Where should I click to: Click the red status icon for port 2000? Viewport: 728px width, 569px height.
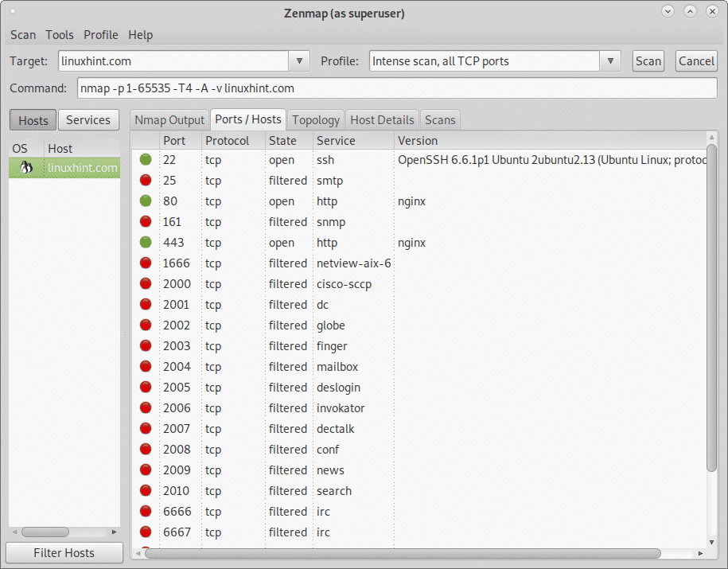(x=146, y=284)
